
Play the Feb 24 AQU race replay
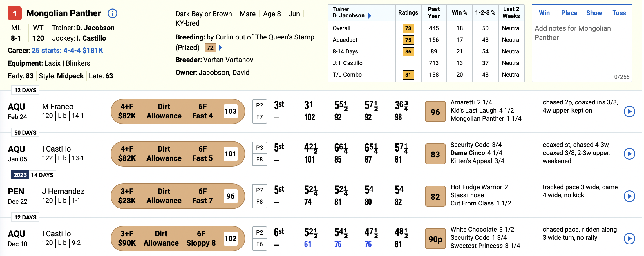(629, 111)
